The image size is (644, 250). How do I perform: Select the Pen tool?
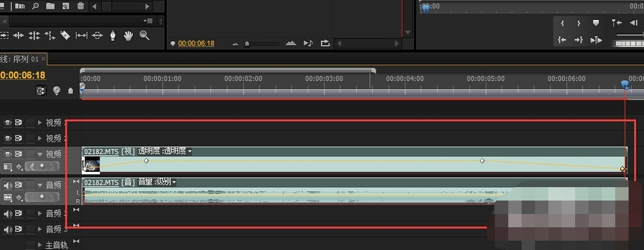(112, 35)
